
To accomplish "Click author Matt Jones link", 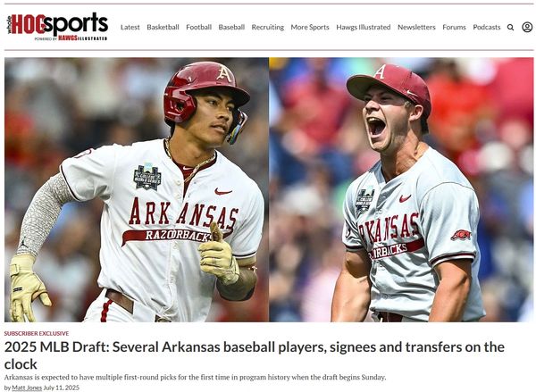I will (x=27, y=388).
